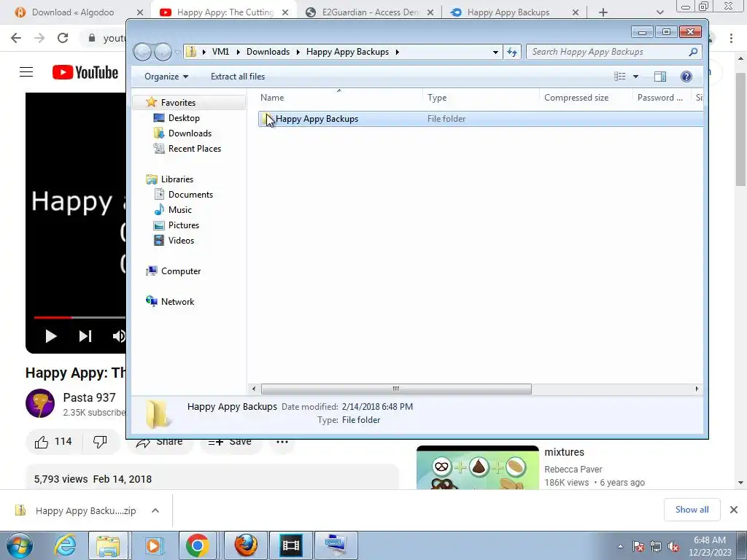The height and width of the screenshot is (560, 747).
Task: Switch to Happy Appy: The Cutting tab
Action: [x=224, y=12]
